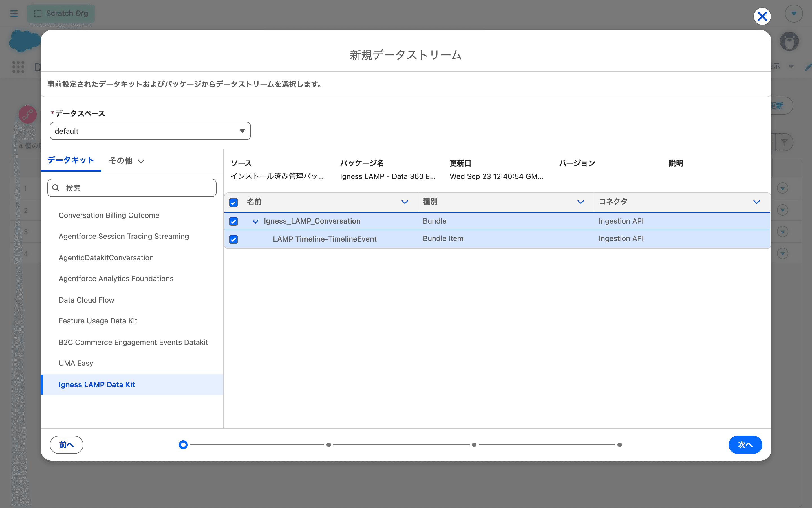Click the Wed Sep 23 update date value
The image size is (812, 508).
496,176
